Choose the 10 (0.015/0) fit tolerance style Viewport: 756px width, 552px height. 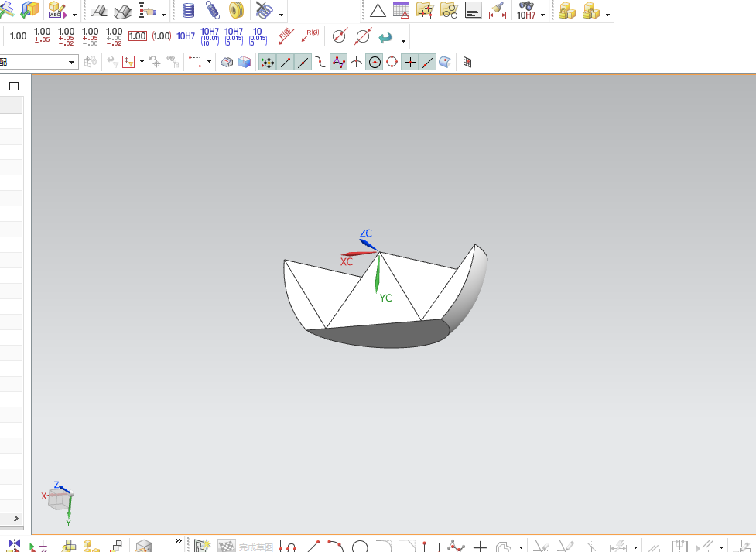coord(258,36)
